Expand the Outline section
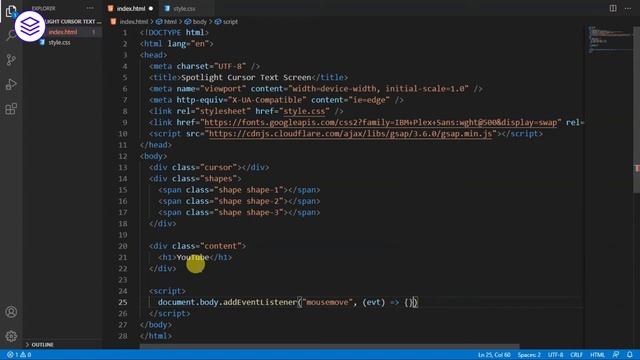The width and height of the screenshot is (640, 360). [42, 344]
